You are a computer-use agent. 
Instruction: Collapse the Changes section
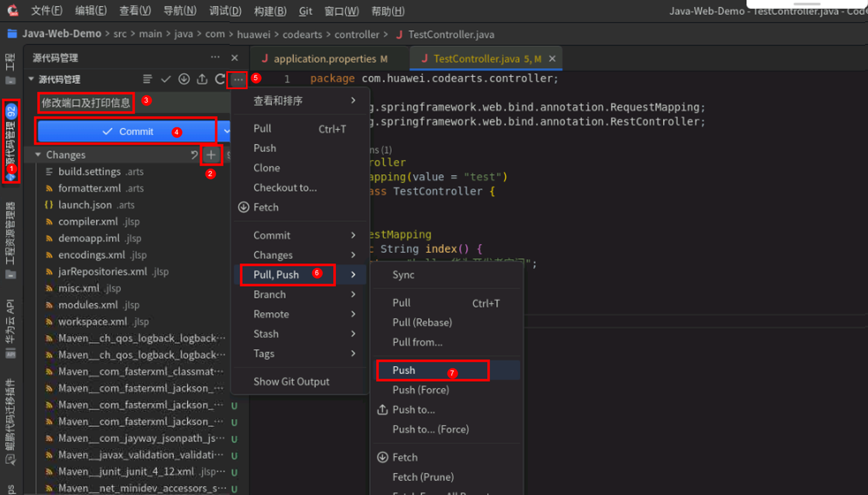(x=37, y=155)
